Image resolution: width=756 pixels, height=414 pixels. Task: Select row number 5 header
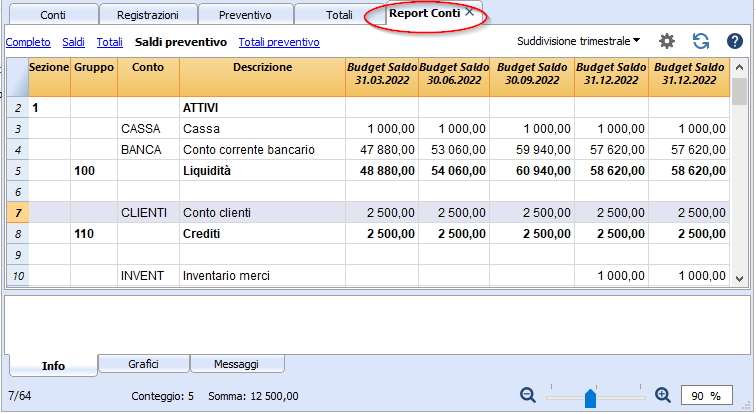pos(18,171)
